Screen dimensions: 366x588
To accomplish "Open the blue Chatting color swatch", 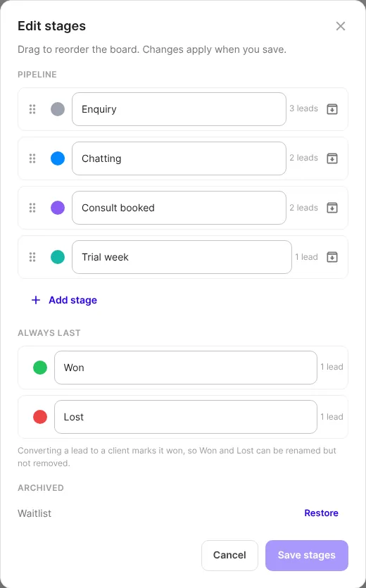I will tap(58, 158).
